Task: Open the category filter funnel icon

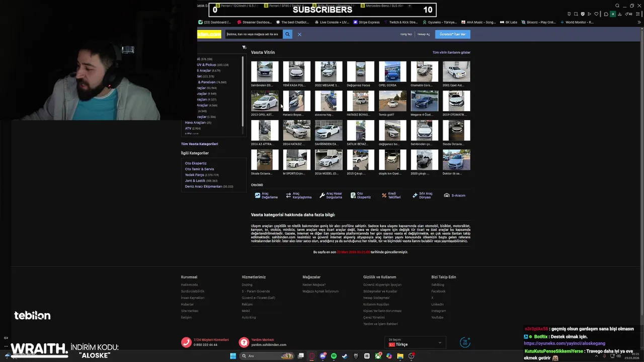Action: (x=244, y=47)
